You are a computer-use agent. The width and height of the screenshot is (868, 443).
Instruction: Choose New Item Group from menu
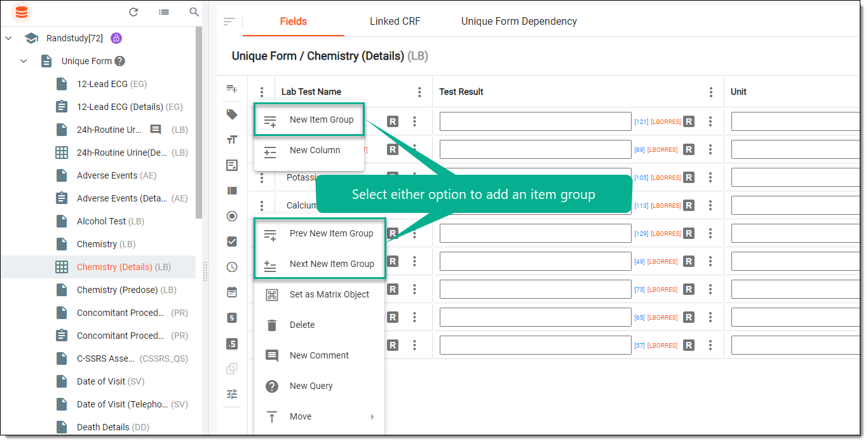[309, 119]
